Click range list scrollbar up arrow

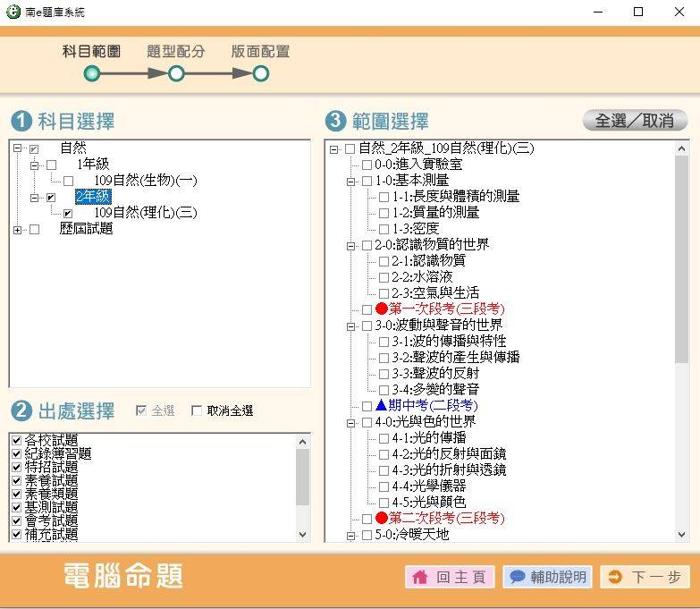coord(681,148)
